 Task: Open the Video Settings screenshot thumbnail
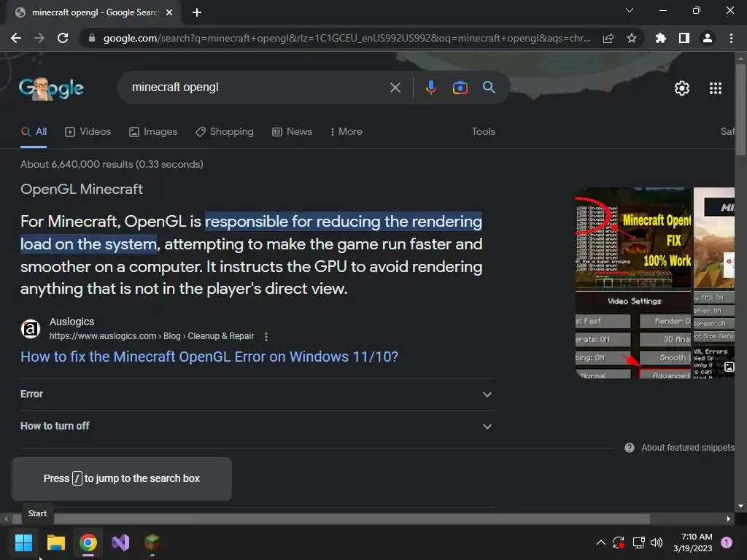[x=633, y=335]
